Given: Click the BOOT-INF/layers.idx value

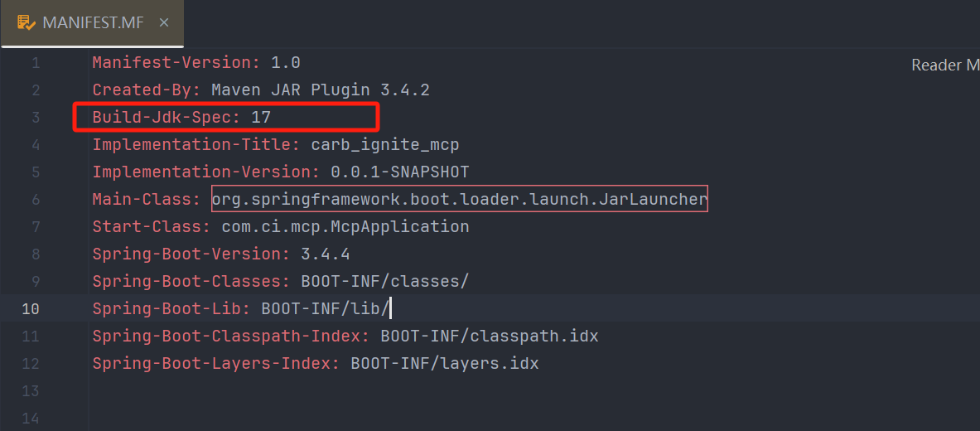Looking at the screenshot, I should click(x=444, y=364).
